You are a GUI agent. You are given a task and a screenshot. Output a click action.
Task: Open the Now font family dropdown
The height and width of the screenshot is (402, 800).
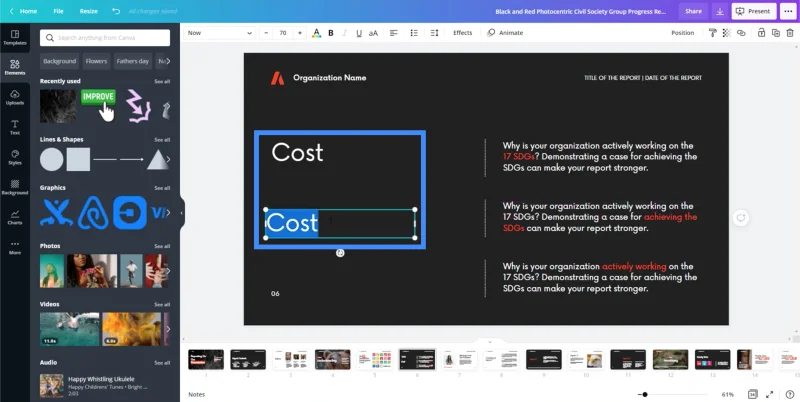click(219, 33)
